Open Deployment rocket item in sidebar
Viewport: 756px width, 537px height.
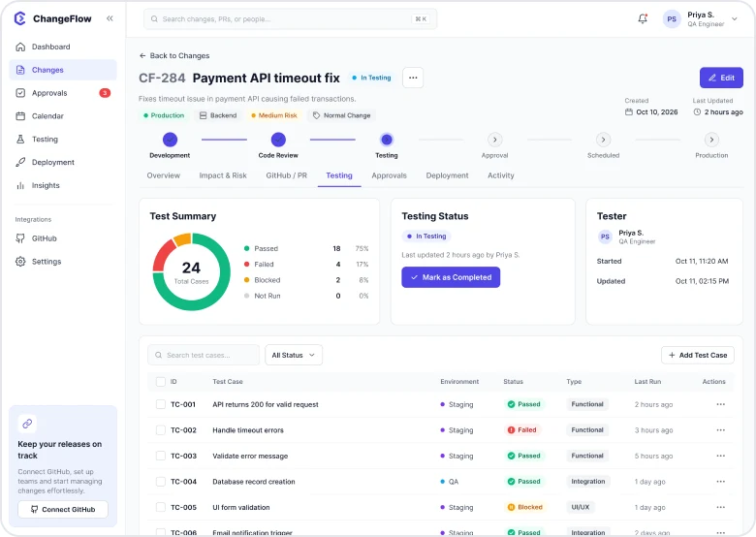[63, 163]
